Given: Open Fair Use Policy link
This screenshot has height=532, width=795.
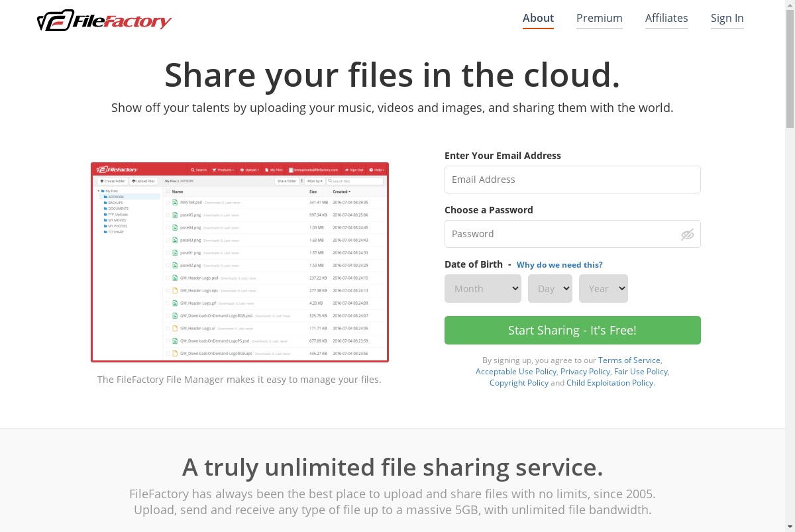Looking at the screenshot, I should (x=641, y=372).
